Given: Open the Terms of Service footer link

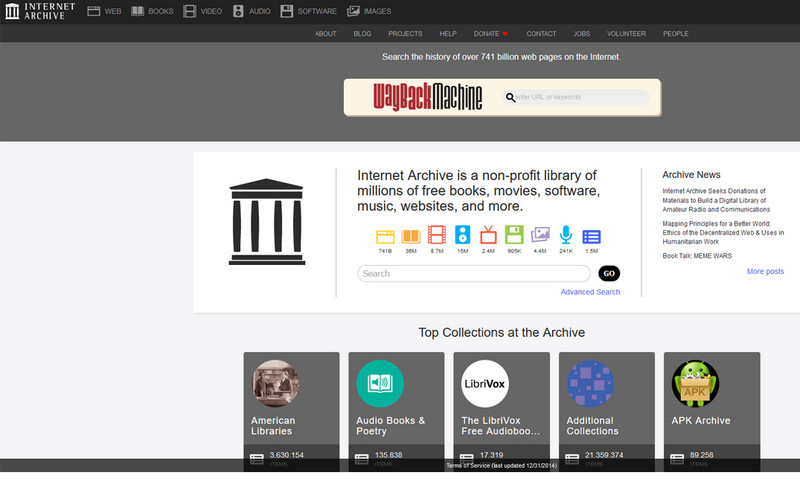Looking at the screenshot, I should (502, 465).
